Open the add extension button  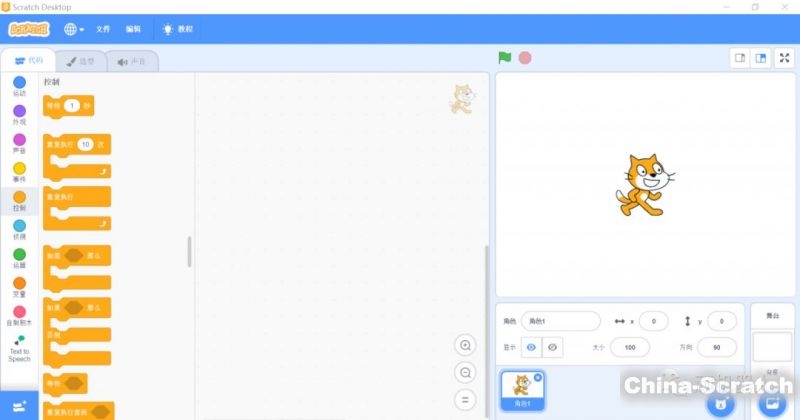[19, 406]
